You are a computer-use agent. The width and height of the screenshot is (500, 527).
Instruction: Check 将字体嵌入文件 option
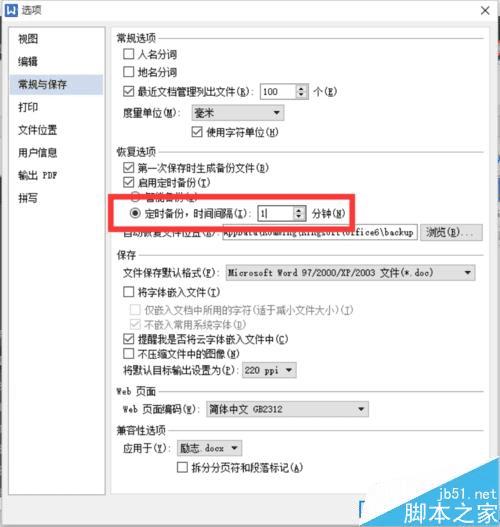click(128, 292)
